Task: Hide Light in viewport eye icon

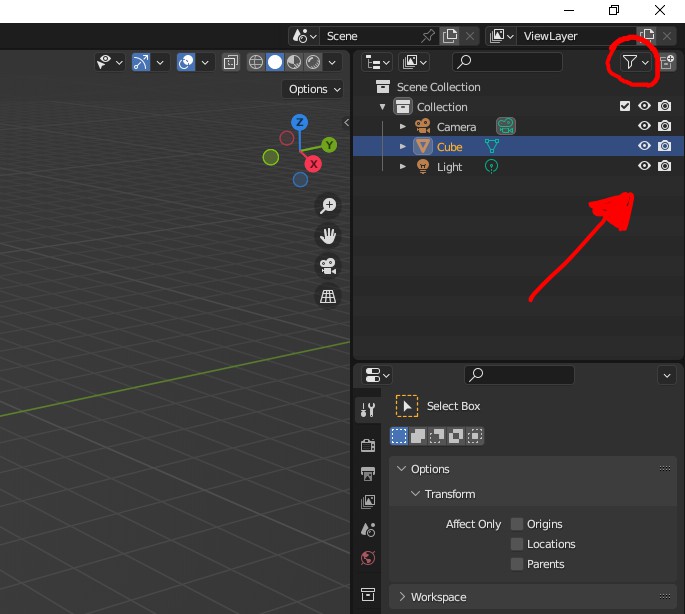Action: 644,166
